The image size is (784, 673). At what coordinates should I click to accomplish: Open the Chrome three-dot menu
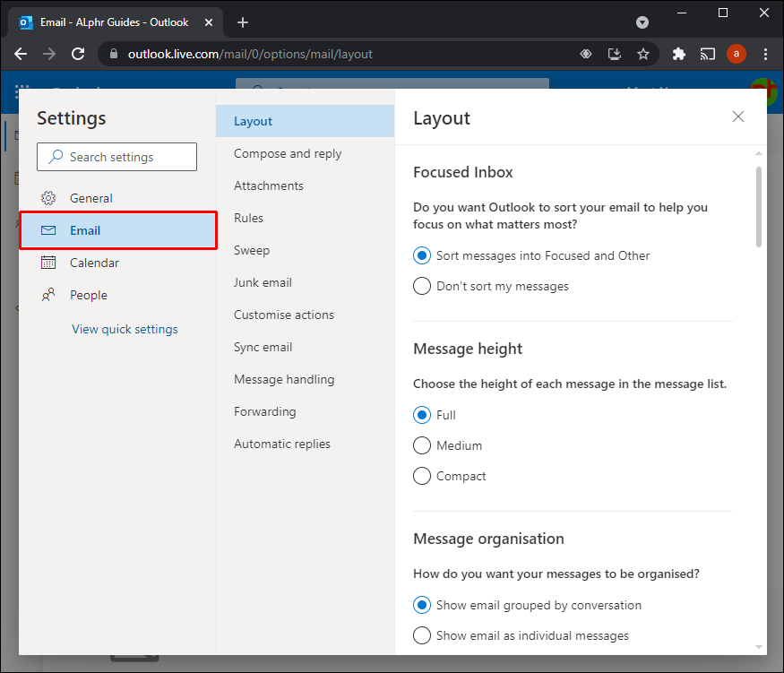coord(764,54)
